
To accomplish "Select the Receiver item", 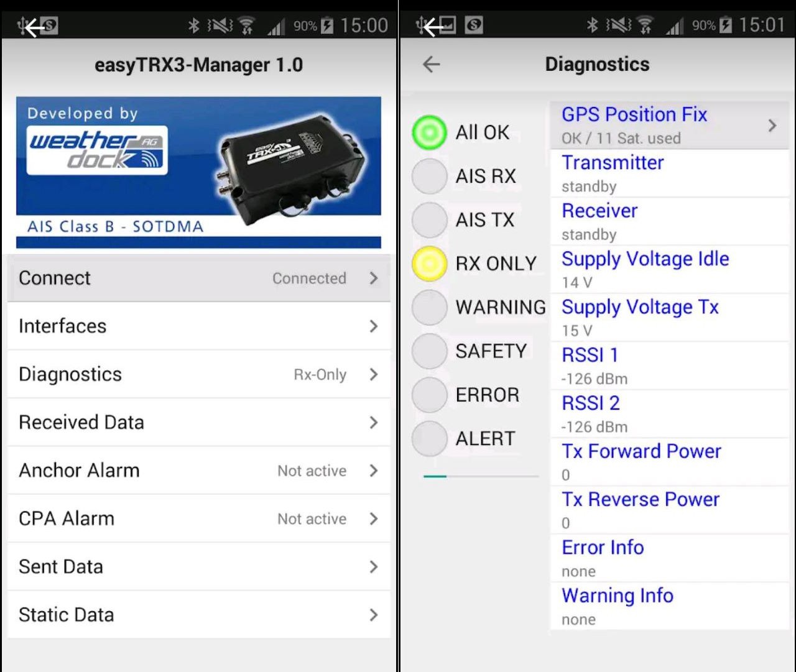I will (670, 222).
